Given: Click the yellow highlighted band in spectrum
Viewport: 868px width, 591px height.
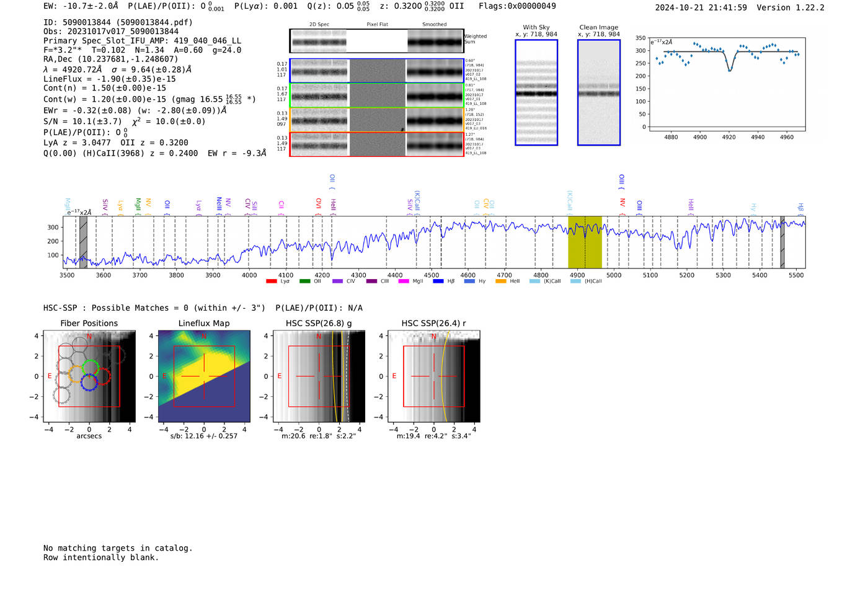Looking at the screenshot, I should click(585, 242).
